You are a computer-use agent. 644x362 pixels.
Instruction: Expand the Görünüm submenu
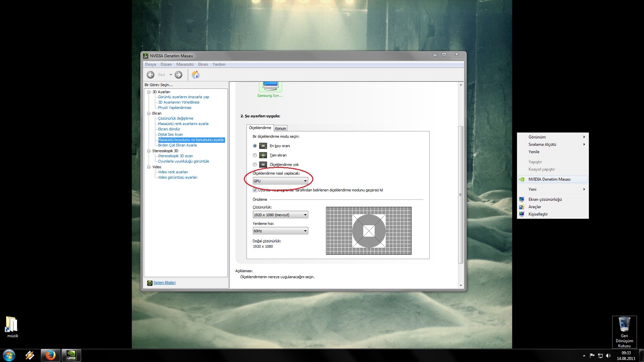pos(553,137)
